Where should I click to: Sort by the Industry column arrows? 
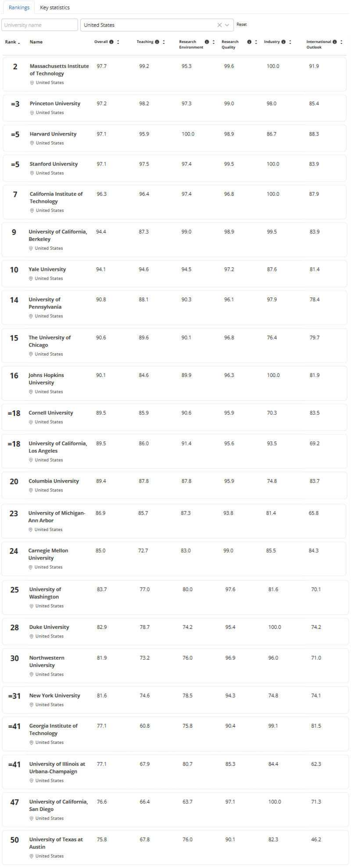[x=290, y=42]
